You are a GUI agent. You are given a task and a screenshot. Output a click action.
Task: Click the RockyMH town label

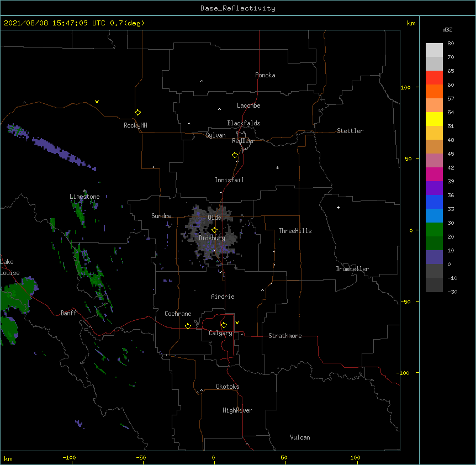coord(135,125)
